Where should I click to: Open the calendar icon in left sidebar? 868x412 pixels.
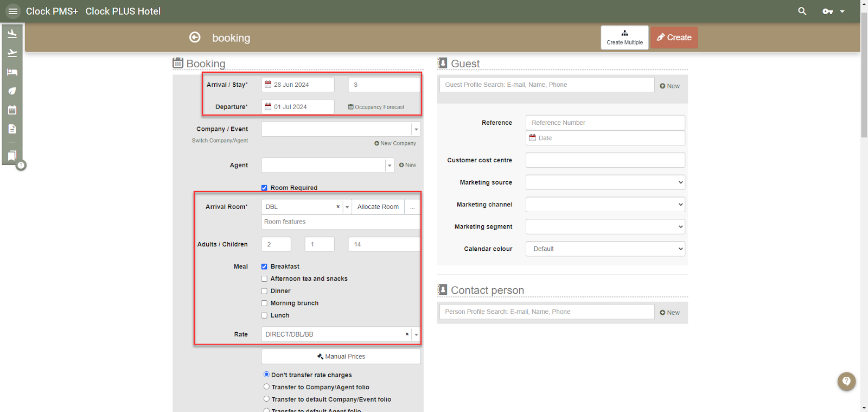click(12, 110)
